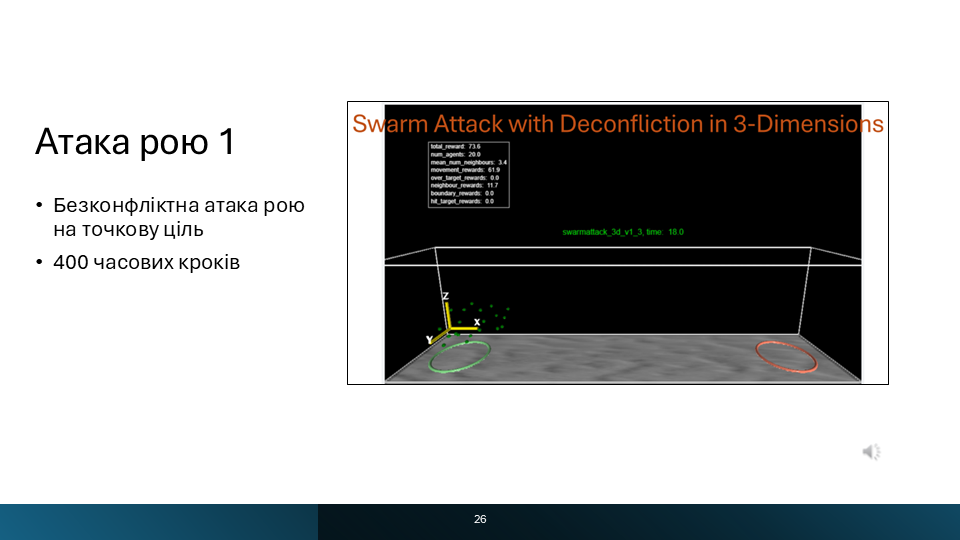
Task: Click the swarm attack simulation video
Action: click(x=618, y=243)
